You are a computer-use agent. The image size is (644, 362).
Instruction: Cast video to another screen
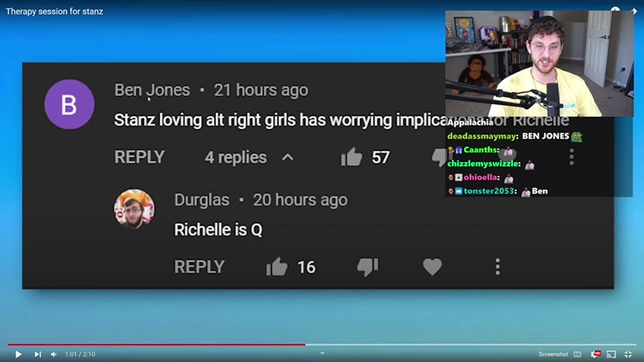tap(611, 354)
